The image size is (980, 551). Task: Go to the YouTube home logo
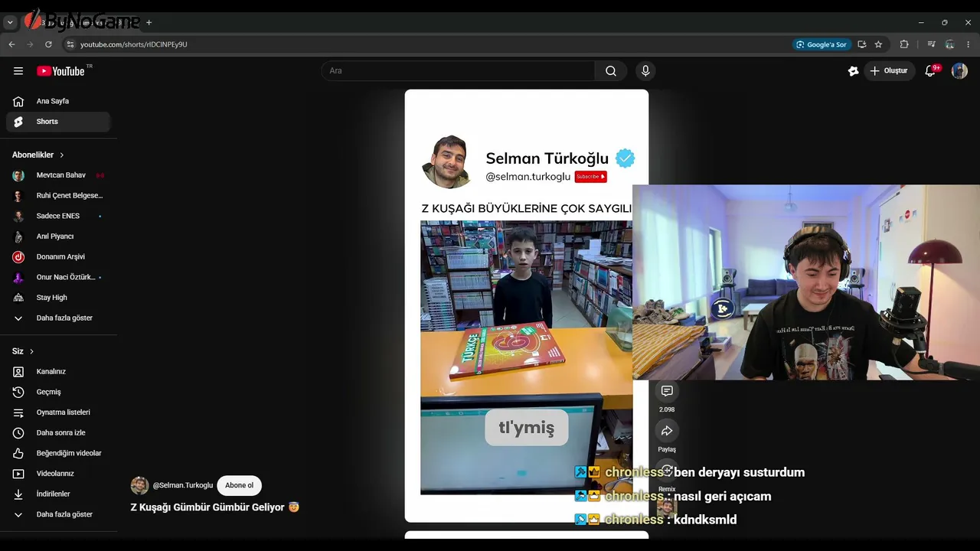pyautogui.click(x=60, y=71)
